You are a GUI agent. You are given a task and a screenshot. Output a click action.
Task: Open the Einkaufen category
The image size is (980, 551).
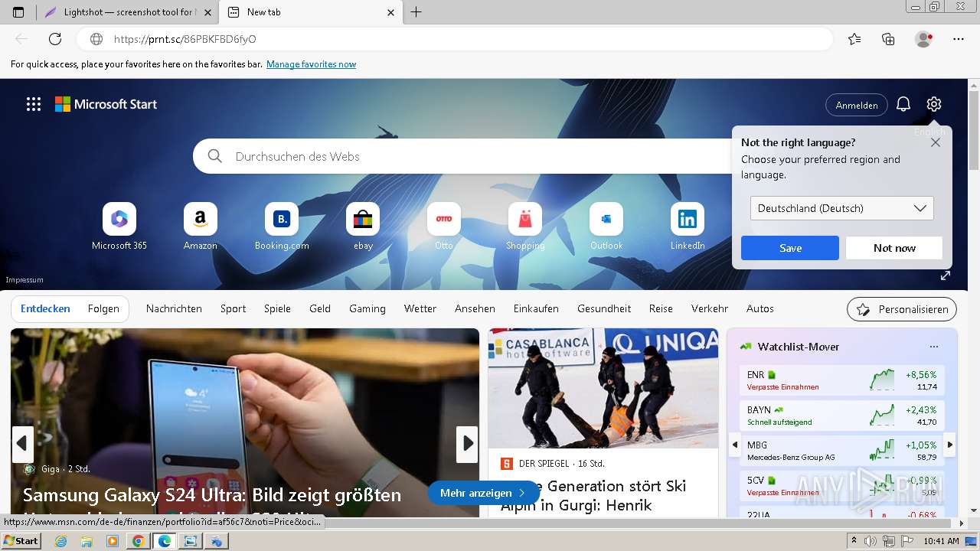coord(536,308)
